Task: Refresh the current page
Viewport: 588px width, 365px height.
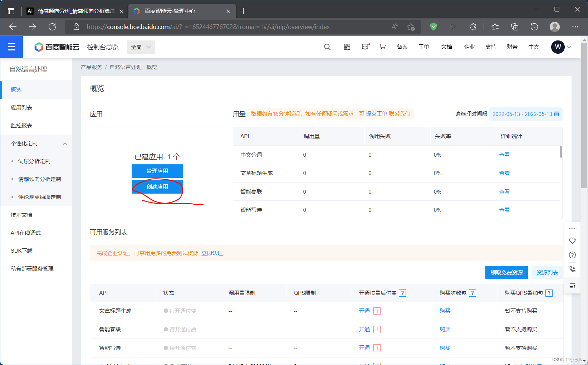Action: point(52,27)
